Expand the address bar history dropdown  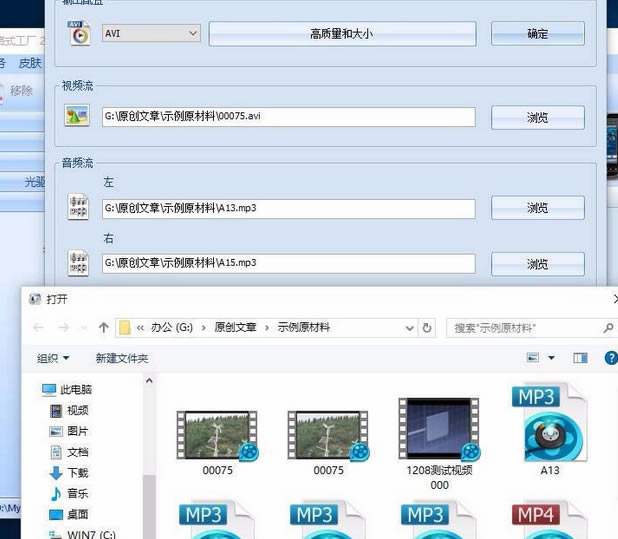tap(410, 328)
